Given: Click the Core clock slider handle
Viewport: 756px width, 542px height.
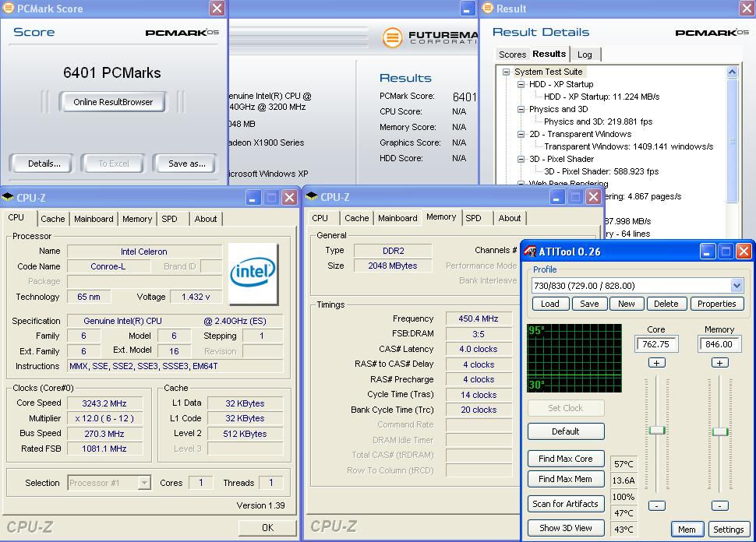Looking at the screenshot, I should tap(657, 430).
